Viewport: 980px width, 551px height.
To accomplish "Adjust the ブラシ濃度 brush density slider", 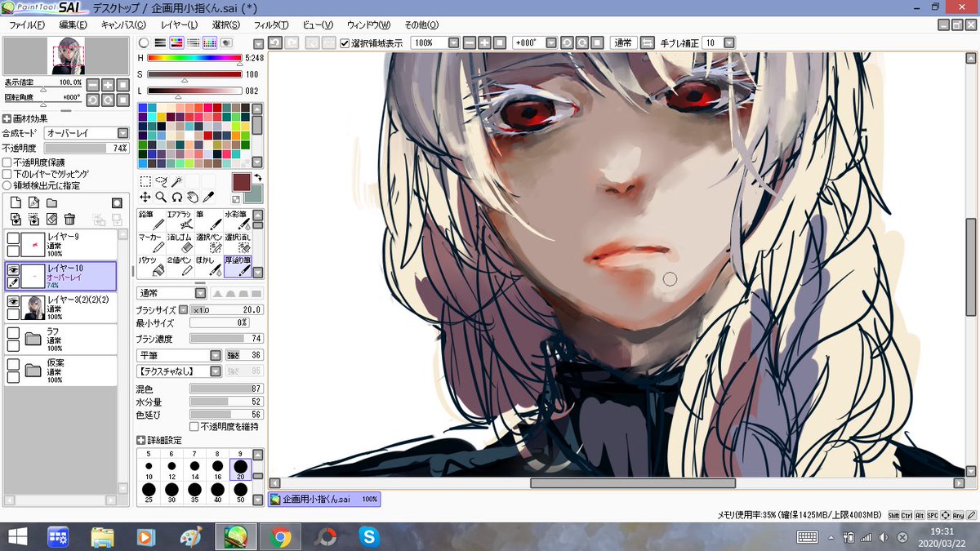I will 226,339.
